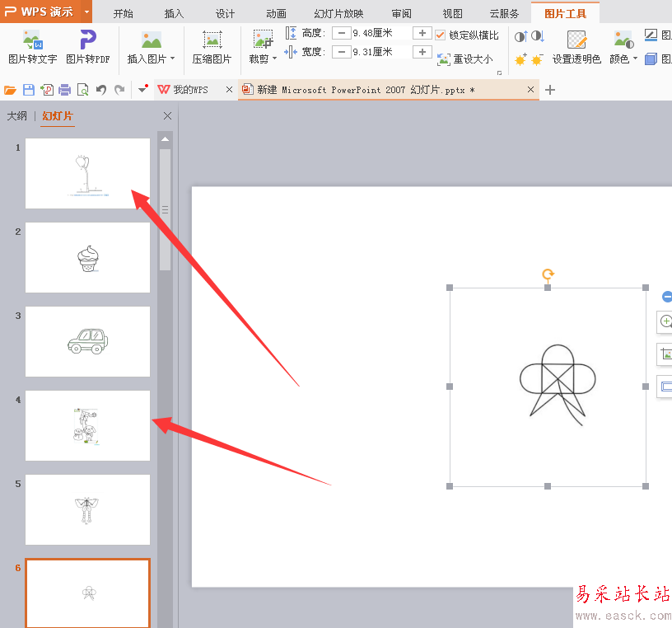Image resolution: width=672 pixels, height=628 pixels.
Task: Switch to the 视图 ribbon tab
Action: (x=453, y=14)
